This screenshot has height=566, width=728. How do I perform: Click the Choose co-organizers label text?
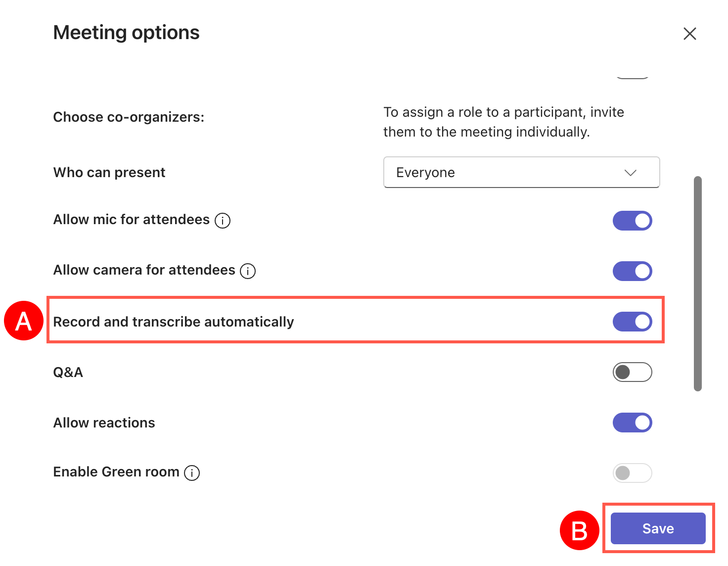(129, 117)
